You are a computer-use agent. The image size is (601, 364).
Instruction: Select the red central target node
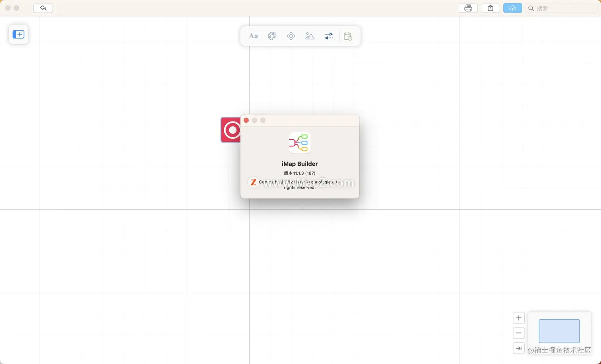[x=231, y=130]
